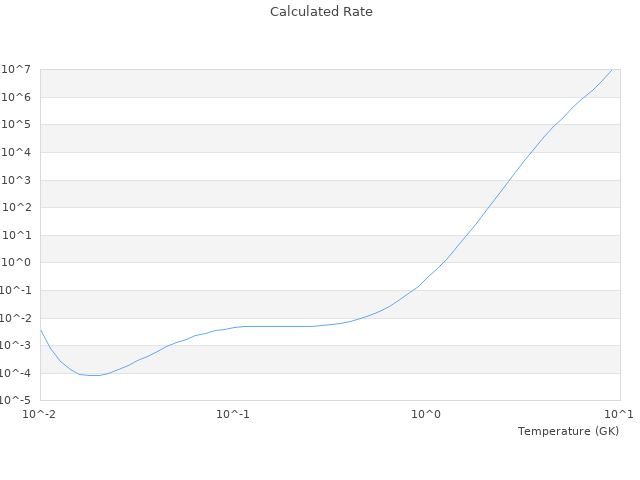Screen dimensions: 640x480
Task: Select the 10^-3 y-axis tick label
Action: 18,346
